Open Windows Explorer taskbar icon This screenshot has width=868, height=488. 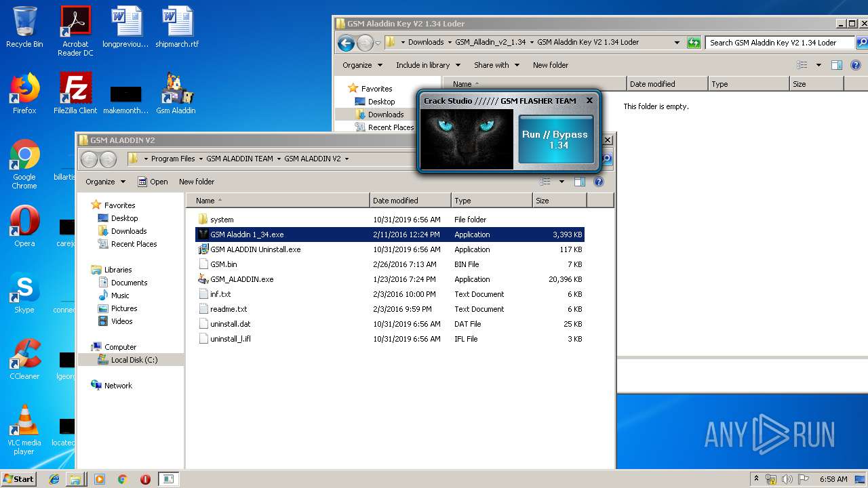point(75,479)
